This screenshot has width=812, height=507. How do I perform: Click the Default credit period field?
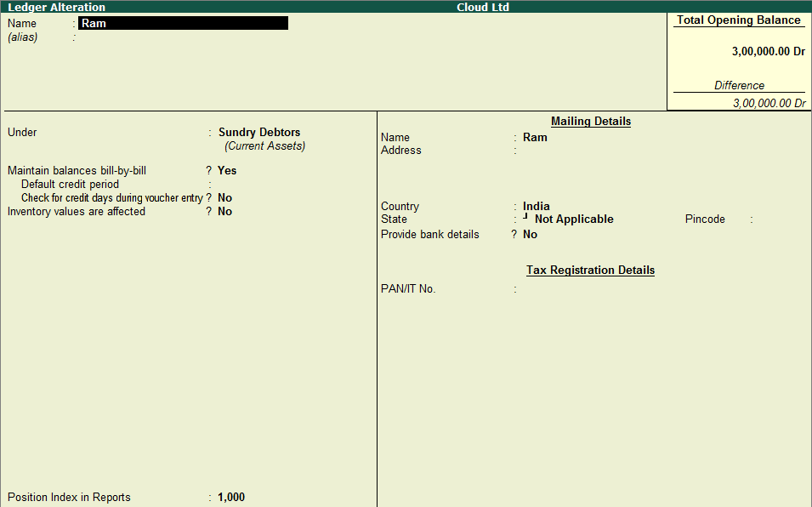click(x=255, y=185)
